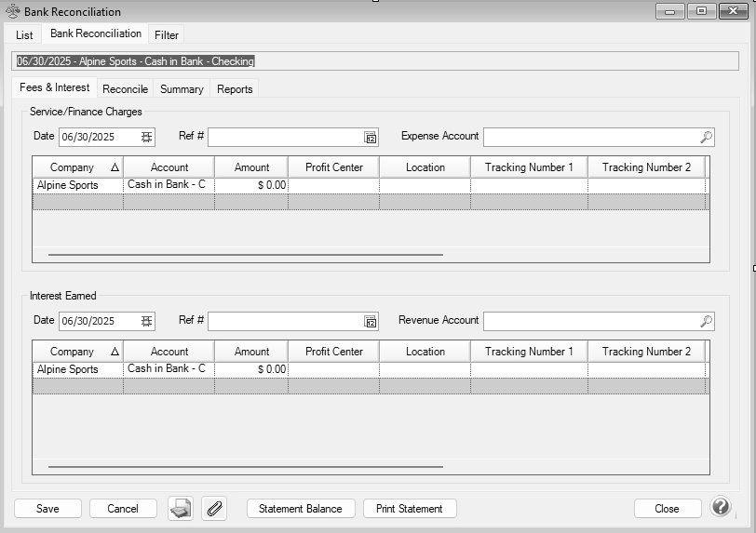Viewport: 756px width, 533px height.
Task: Open calendar picker for Service Charges date
Action: [x=146, y=137]
